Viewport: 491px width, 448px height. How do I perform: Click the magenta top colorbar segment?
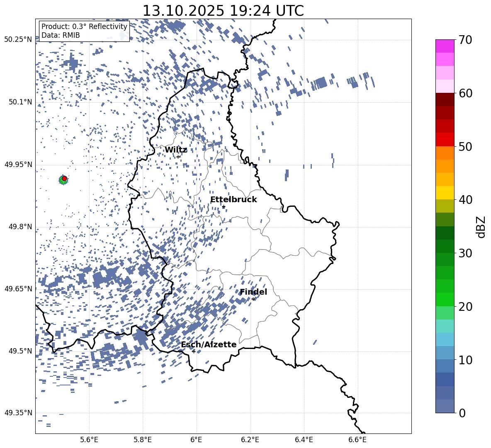click(x=445, y=46)
